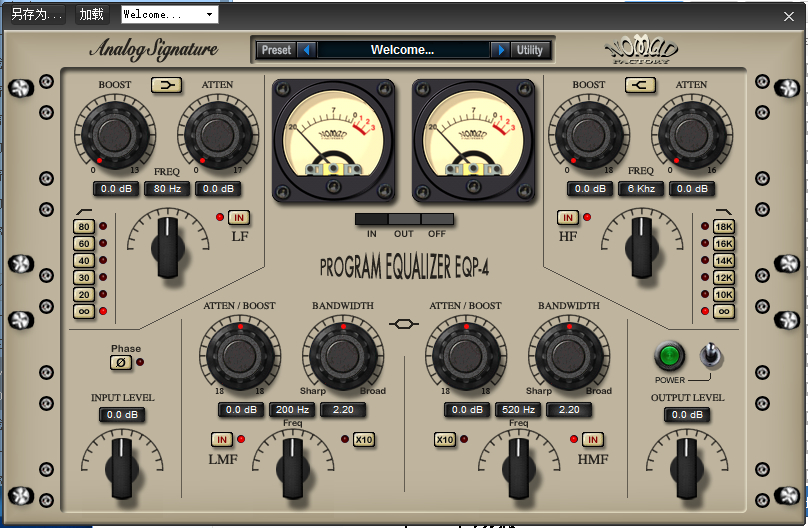
Task: Enable the LMF X10 frequency multiplier
Action: [364, 440]
